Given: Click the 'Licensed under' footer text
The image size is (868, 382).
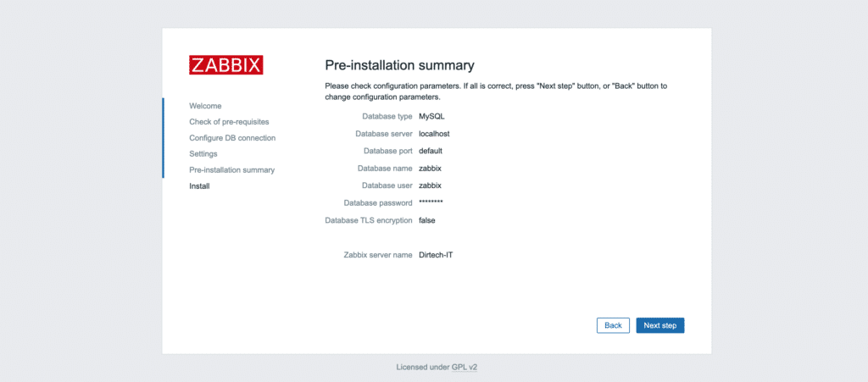Looking at the screenshot, I should (x=422, y=367).
